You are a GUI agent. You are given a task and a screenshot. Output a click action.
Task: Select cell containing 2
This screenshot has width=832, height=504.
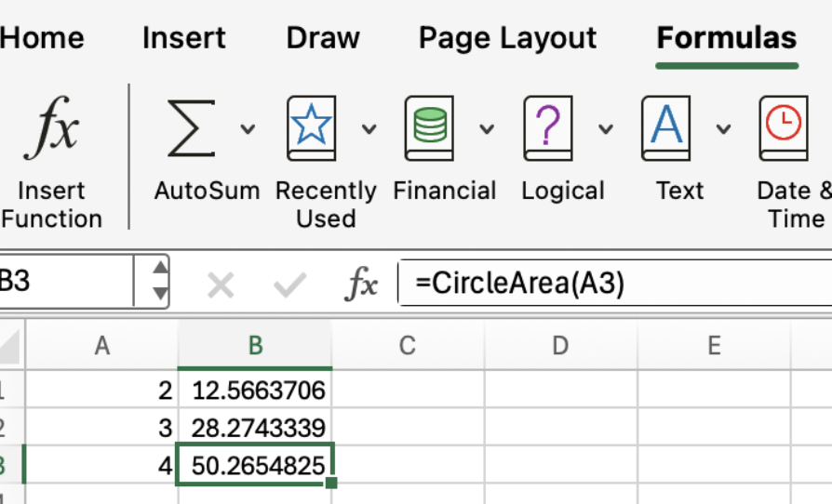coord(101,390)
